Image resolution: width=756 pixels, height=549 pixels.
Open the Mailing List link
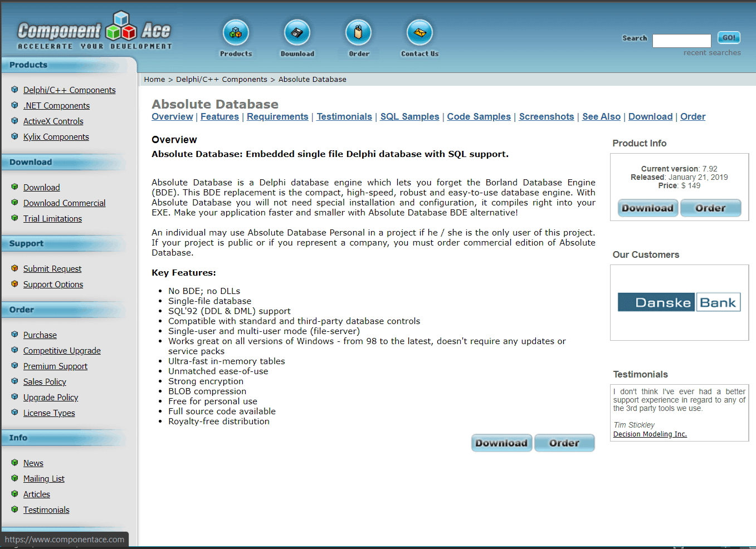(44, 479)
